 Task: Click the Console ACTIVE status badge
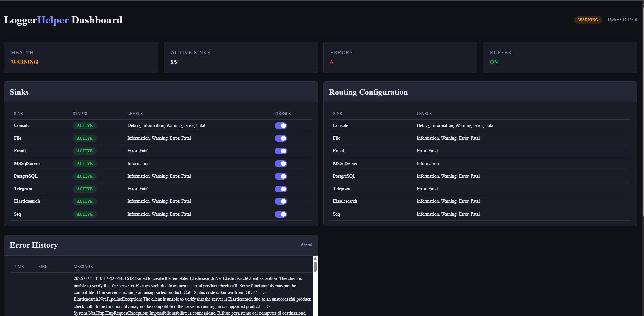pyautogui.click(x=84, y=126)
